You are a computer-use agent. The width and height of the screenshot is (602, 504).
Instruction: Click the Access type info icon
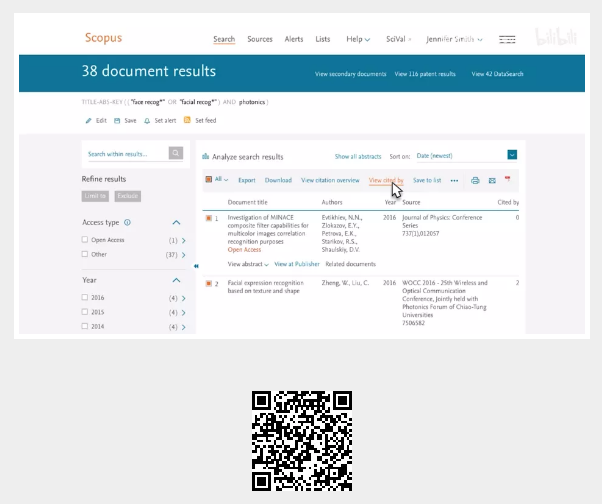click(x=127, y=222)
